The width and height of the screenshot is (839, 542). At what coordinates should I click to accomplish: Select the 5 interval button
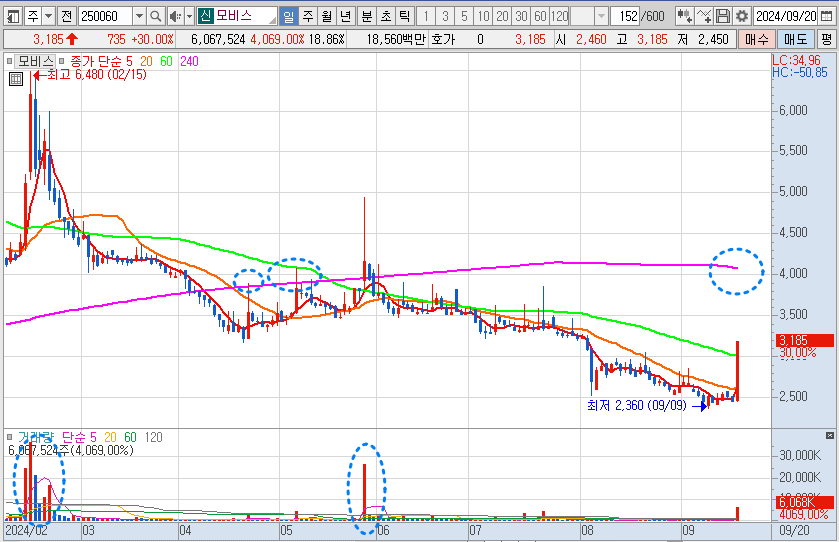coord(464,17)
